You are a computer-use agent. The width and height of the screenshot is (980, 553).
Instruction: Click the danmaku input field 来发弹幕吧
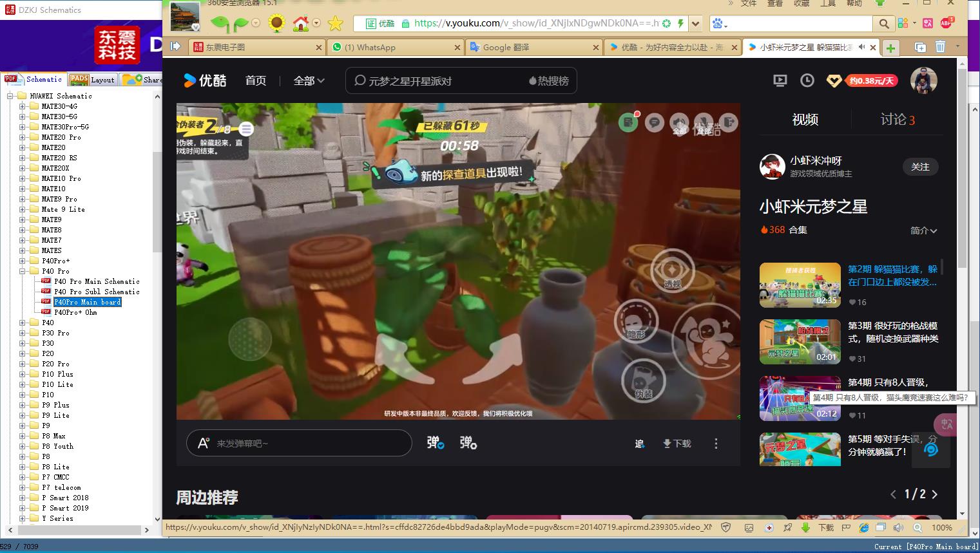click(x=299, y=443)
